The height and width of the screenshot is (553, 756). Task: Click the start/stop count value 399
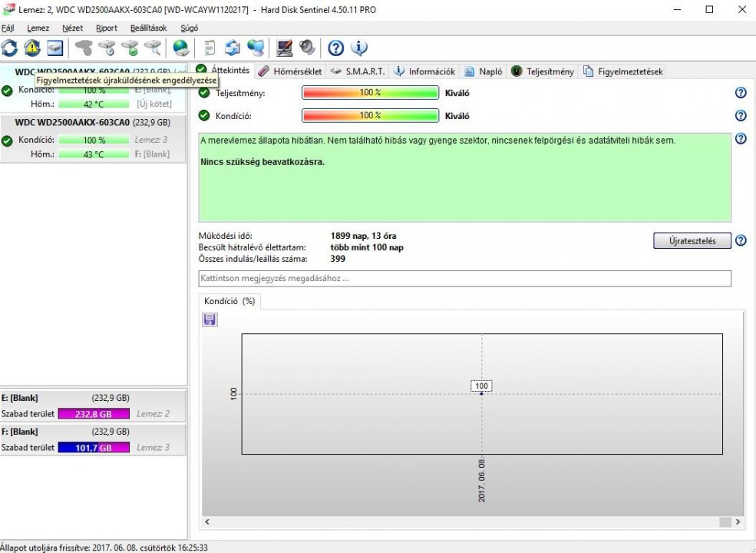click(338, 259)
